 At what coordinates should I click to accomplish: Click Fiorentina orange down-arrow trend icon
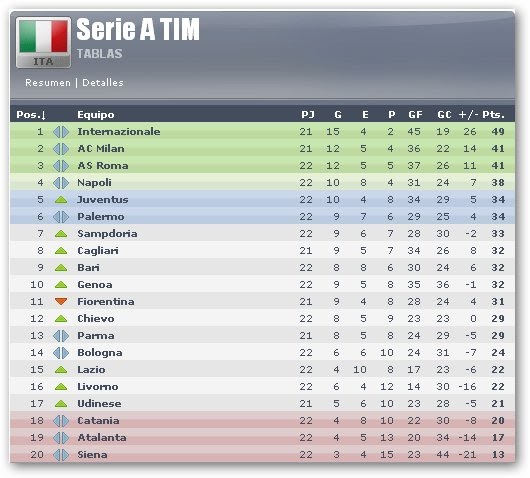[61, 302]
